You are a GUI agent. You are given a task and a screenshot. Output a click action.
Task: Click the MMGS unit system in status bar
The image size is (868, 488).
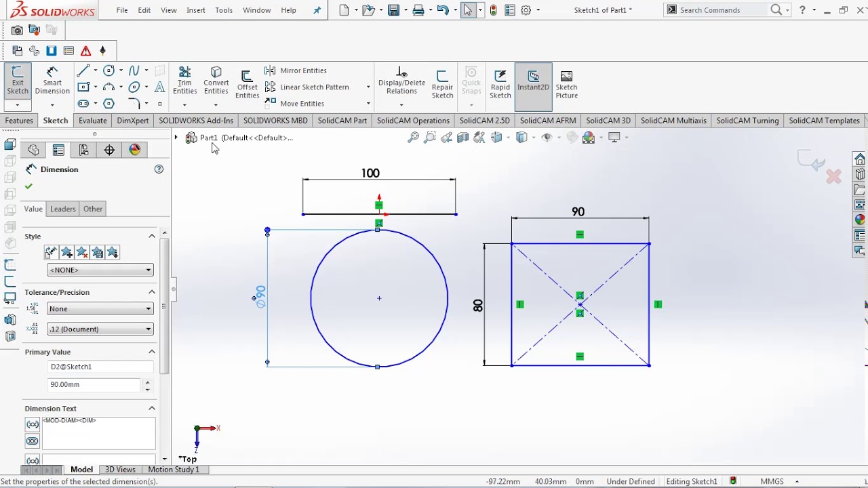772,481
